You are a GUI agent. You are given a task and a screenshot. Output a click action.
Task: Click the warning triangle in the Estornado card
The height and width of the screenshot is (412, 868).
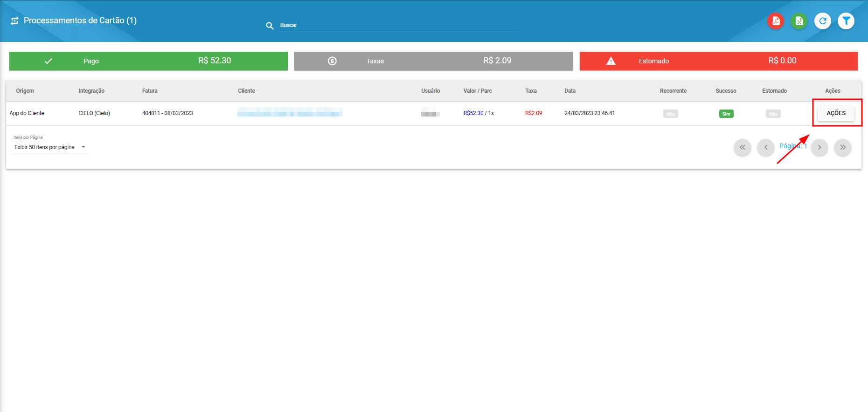pyautogui.click(x=611, y=61)
